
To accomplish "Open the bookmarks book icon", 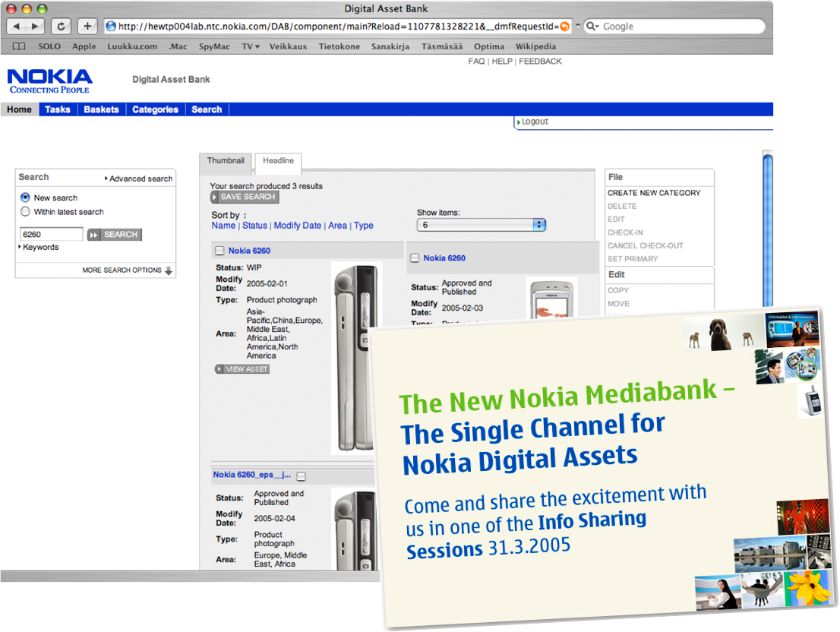I will (19, 46).
